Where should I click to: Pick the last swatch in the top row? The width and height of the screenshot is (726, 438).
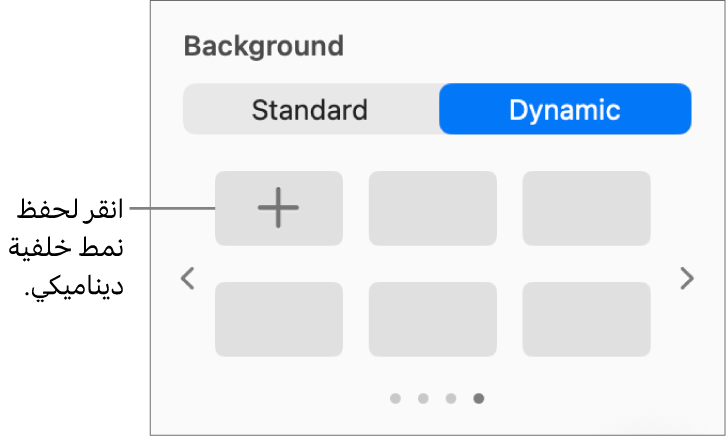click(x=586, y=208)
